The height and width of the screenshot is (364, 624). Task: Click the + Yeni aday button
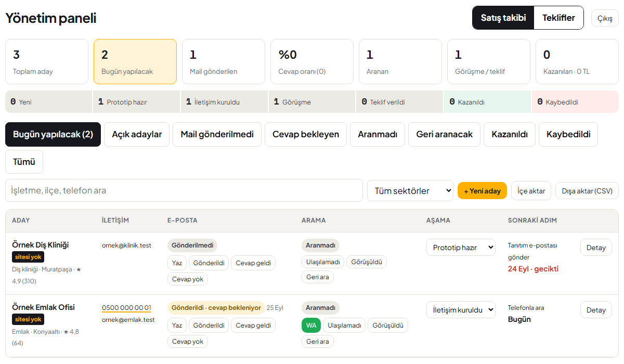pyautogui.click(x=482, y=191)
